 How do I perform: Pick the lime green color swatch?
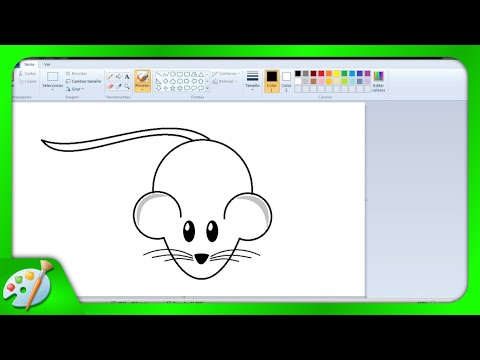(344, 81)
